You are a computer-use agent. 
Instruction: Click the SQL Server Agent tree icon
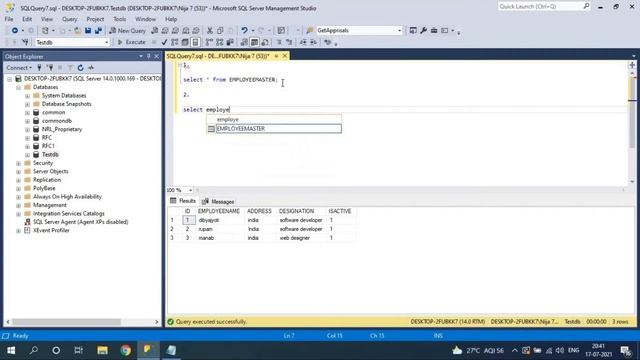27,222
